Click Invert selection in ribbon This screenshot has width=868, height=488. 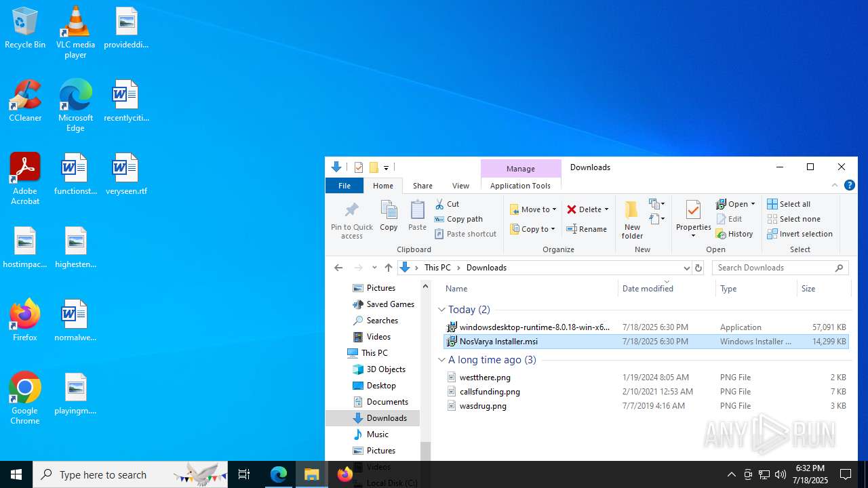coord(800,234)
